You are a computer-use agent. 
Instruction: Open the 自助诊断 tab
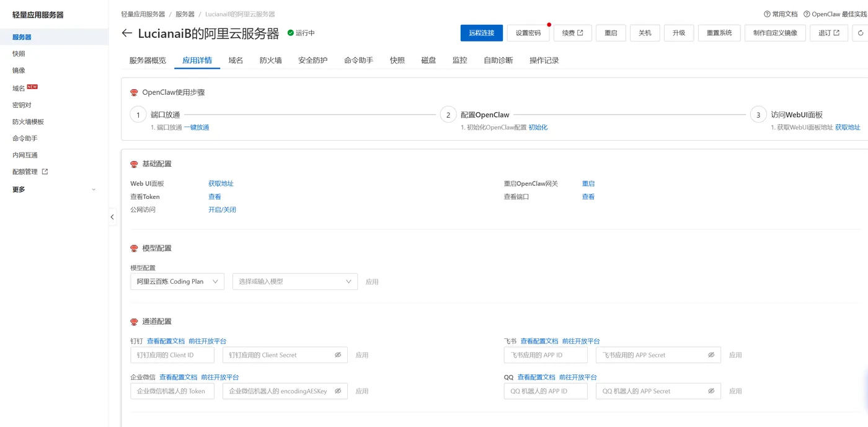tap(498, 60)
